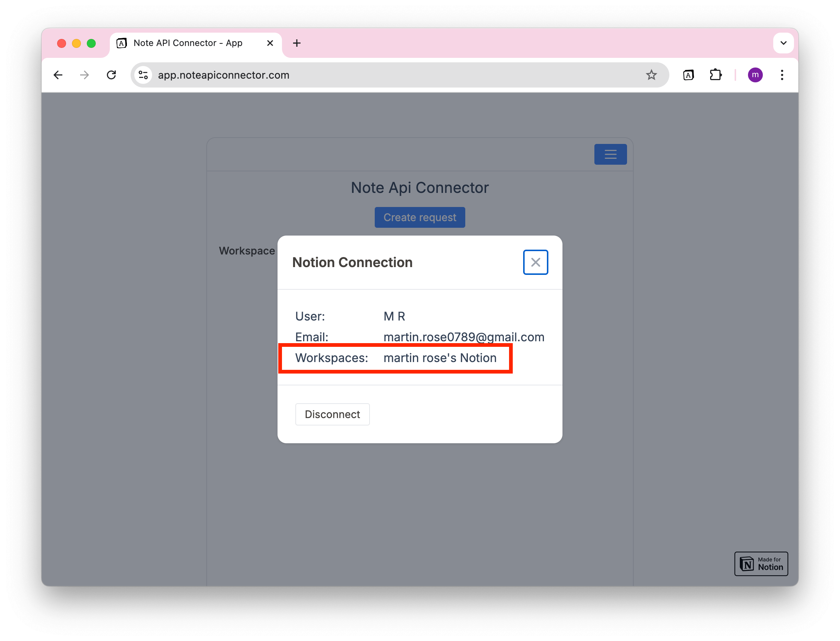
Task: Navigate forward in browser history
Action: pyautogui.click(x=84, y=75)
